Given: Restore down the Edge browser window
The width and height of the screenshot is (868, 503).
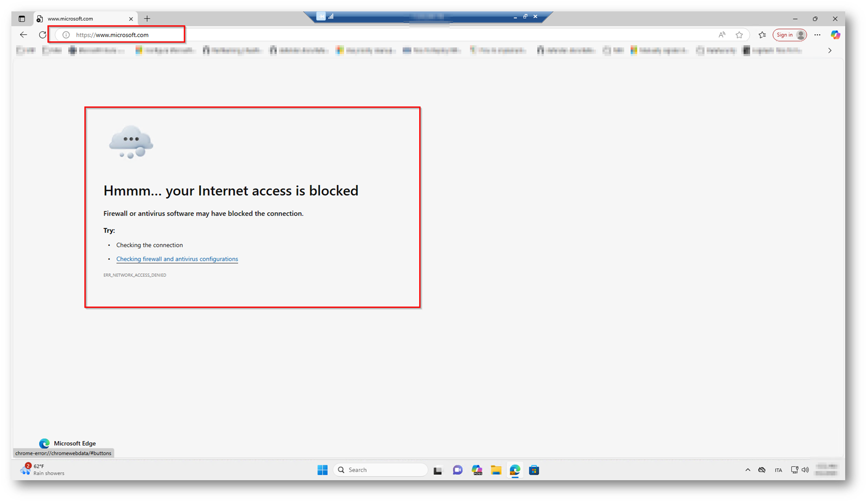Looking at the screenshot, I should pyautogui.click(x=815, y=18).
